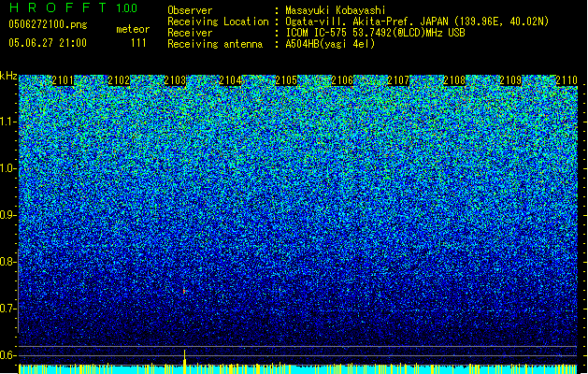
Task: Click the 0.9 frequency axis label
Action: [7, 215]
